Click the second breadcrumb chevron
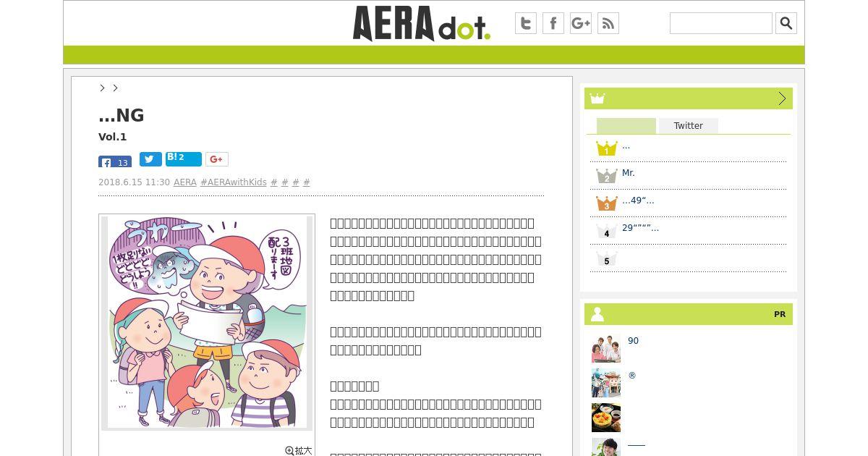This screenshot has width=868, height=456. pyautogui.click(x=115, y=88)
